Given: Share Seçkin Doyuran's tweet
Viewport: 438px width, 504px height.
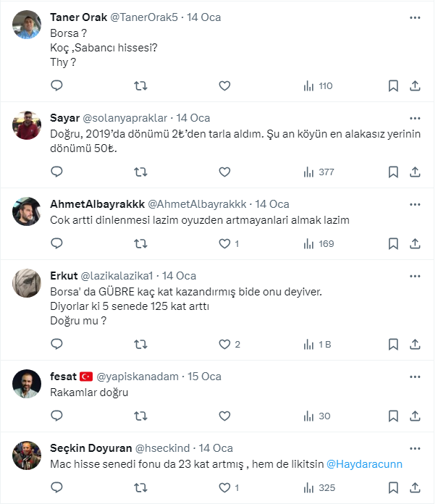Looking at the screenshot, I should click(x=416, y=487).
